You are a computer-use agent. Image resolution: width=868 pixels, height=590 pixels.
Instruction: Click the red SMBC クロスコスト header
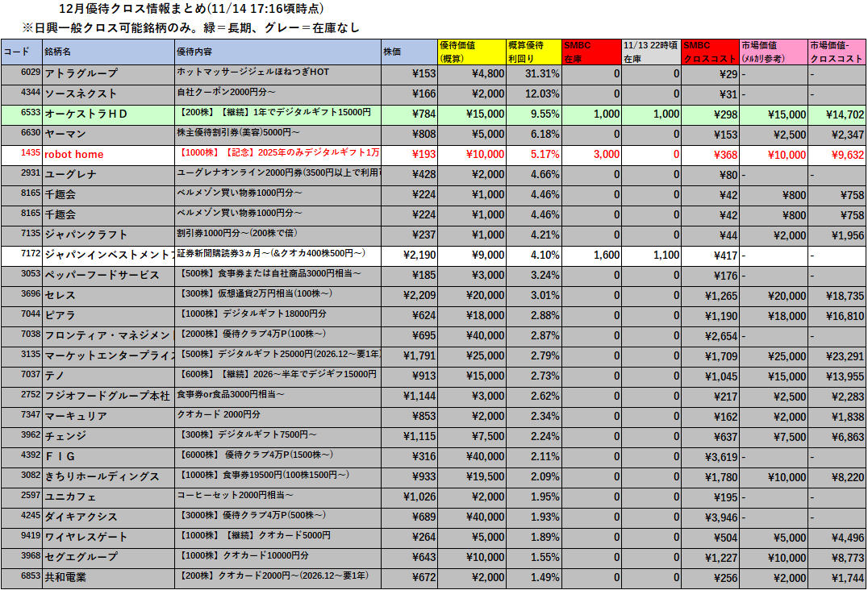click(711, 52)
